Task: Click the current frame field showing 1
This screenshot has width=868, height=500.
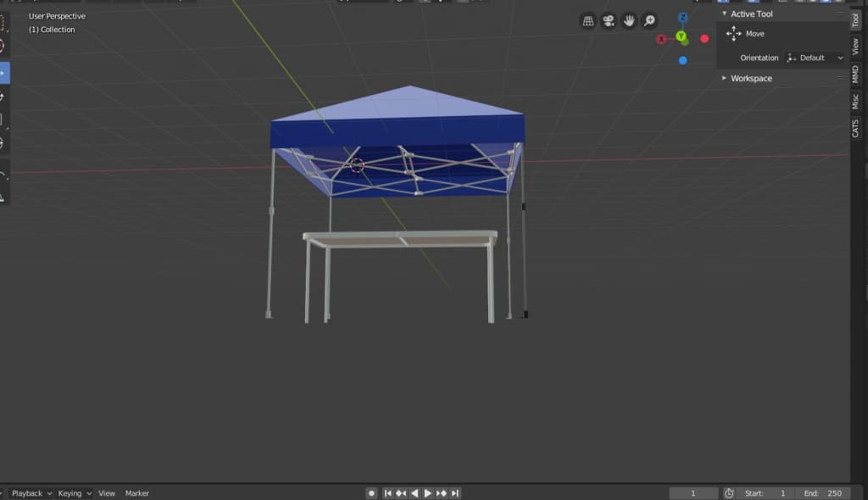Action: pyautogui.click(x=693, y=493)
